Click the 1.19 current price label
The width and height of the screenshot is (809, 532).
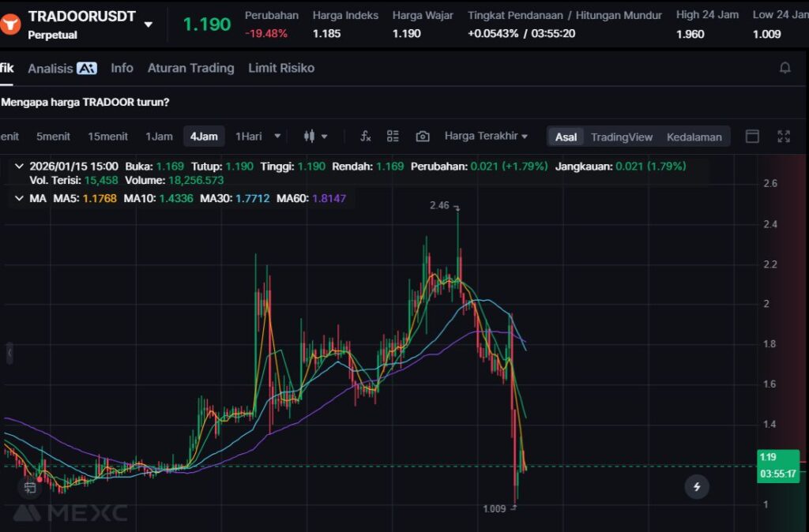coord(767,457)
